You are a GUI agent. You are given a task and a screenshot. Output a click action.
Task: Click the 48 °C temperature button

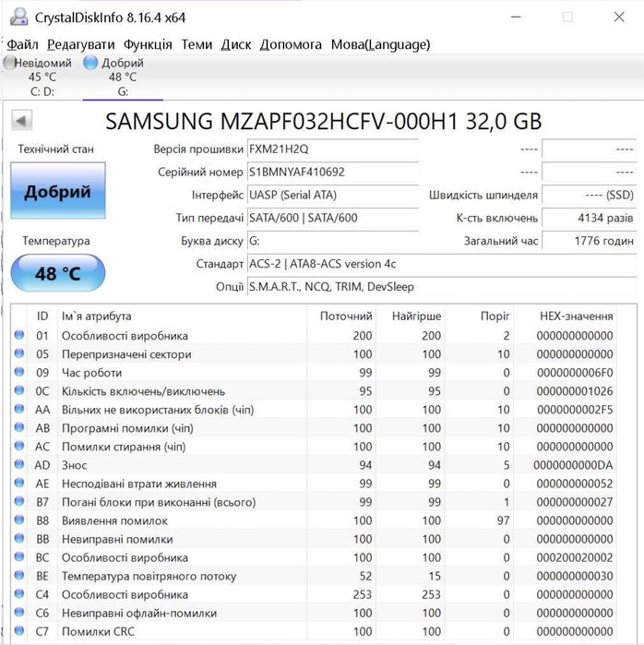58,273
